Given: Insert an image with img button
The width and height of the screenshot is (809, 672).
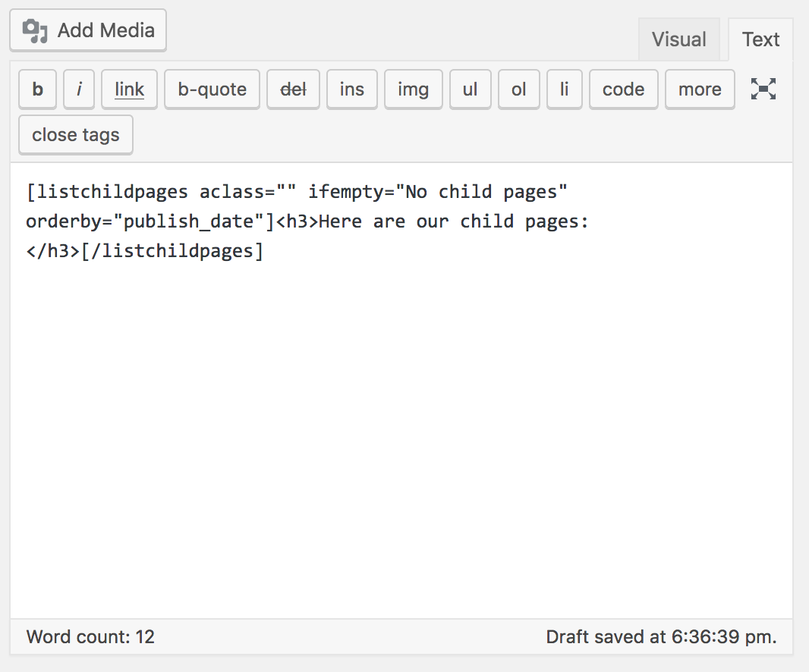Looking at the screenshot, I should tap(413, 89).
